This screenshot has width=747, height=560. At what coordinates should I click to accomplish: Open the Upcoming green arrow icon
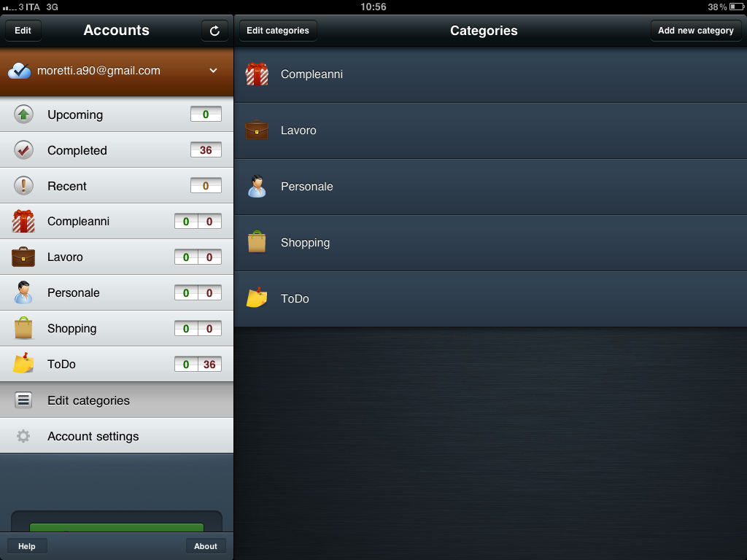(x=23, y=114)
